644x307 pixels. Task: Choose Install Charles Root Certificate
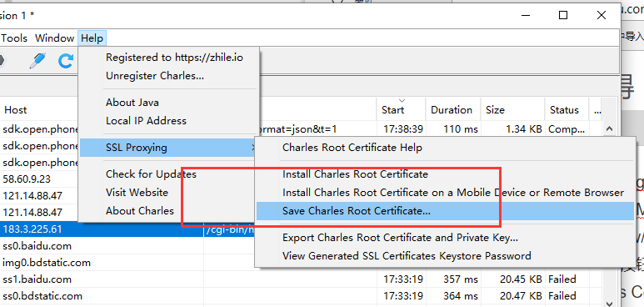pyautogui.click(x=445, y=174)
